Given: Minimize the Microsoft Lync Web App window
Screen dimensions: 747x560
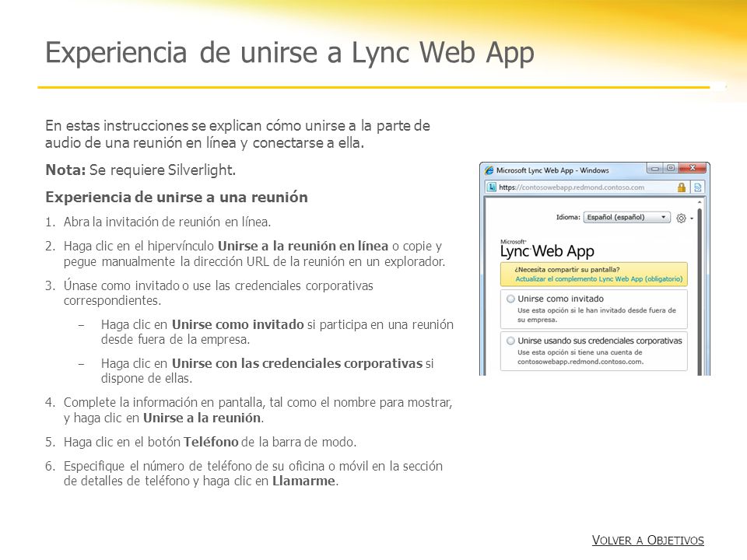Looking at the screenshot, I should click(x=654, y=168).
